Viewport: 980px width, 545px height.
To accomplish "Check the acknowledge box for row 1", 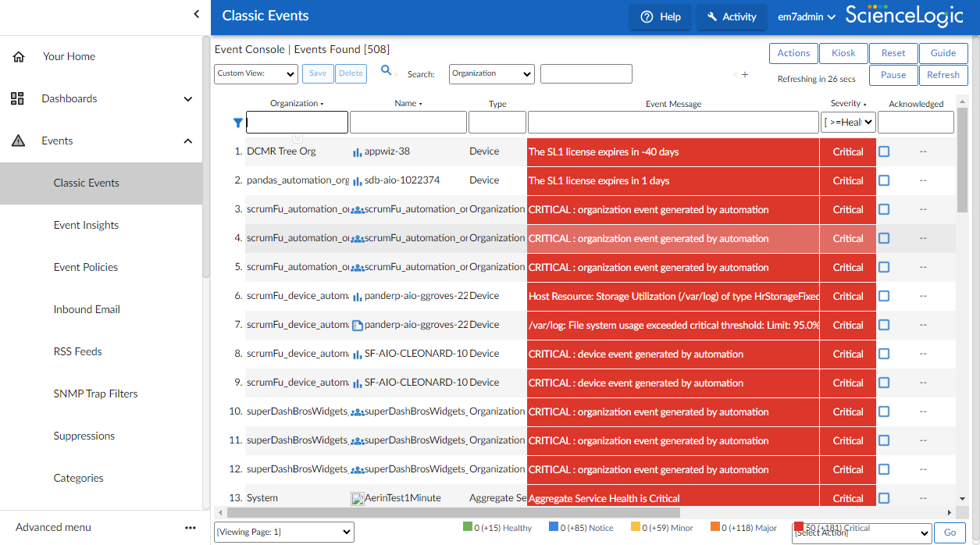I will (884, 152).
